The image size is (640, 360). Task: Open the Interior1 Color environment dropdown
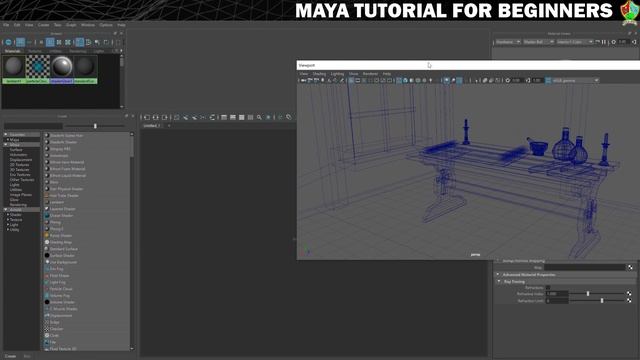pyautogui.click(x=575, y=42)
